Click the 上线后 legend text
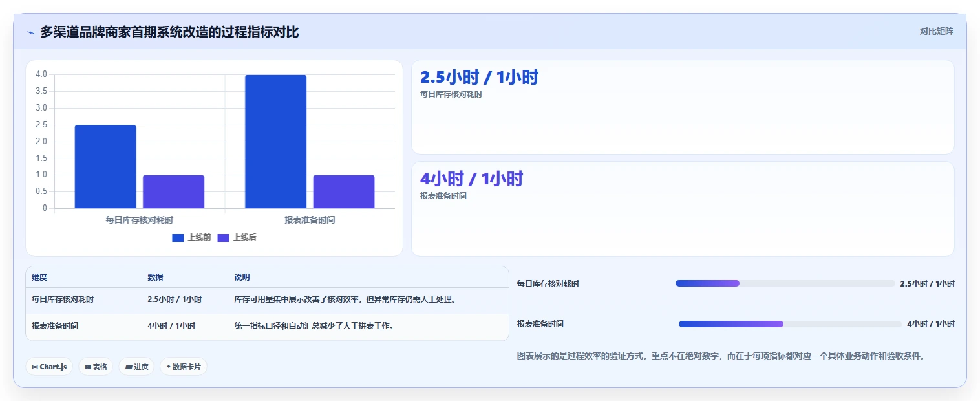Screen dimensions: 980x401 coord(244,238)
